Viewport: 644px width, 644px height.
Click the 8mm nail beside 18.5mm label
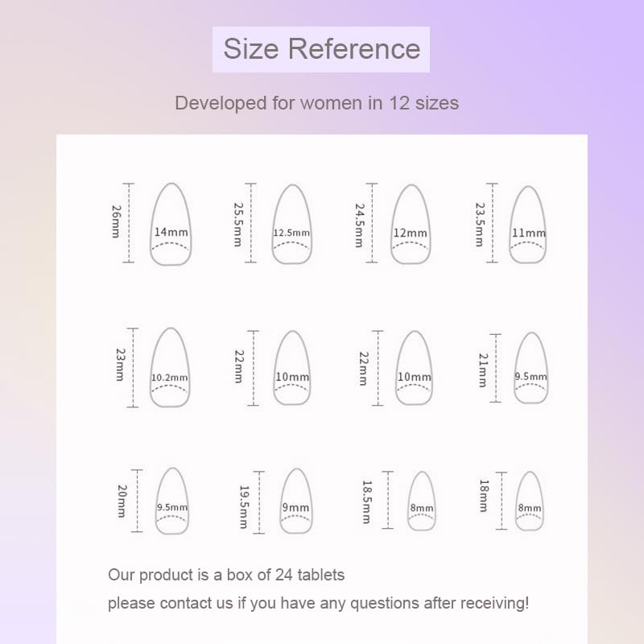[420, 501]
